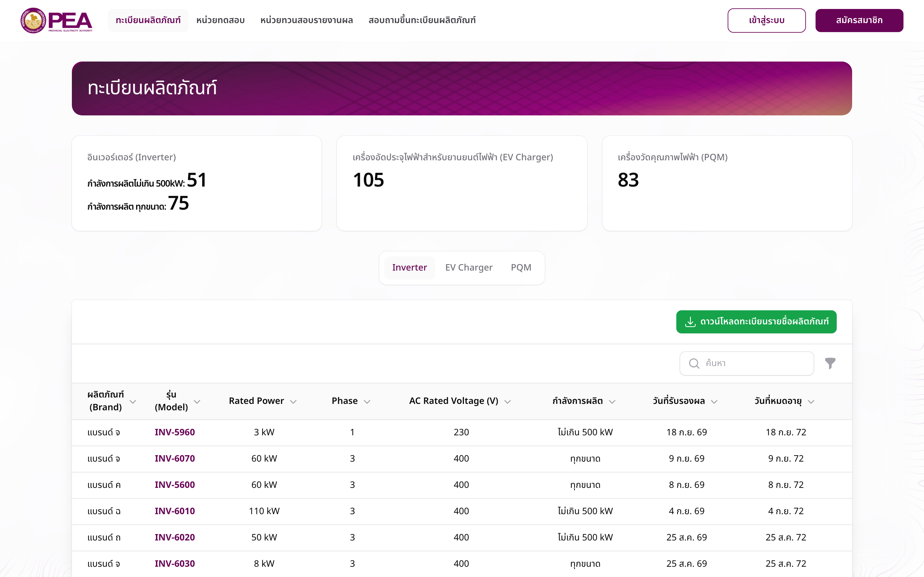Screen dimensions: 924x577
Task: Switch to the PQM tab
Action: (521, 268)
